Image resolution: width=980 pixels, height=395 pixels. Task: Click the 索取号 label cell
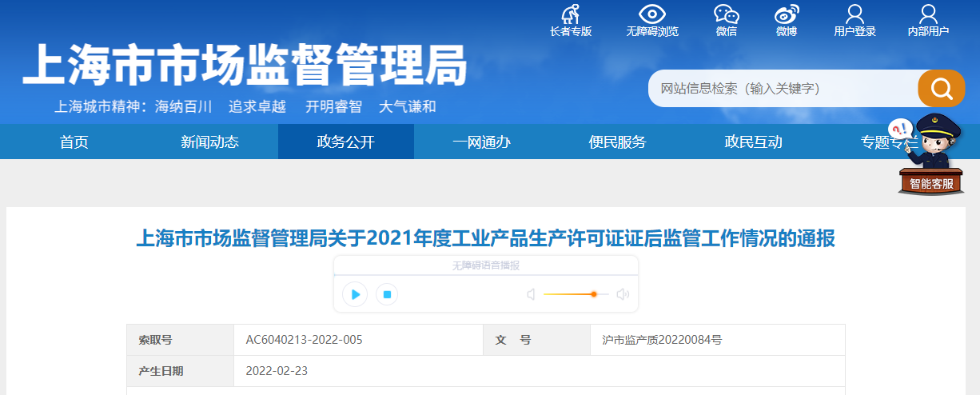tap(180, 340)
